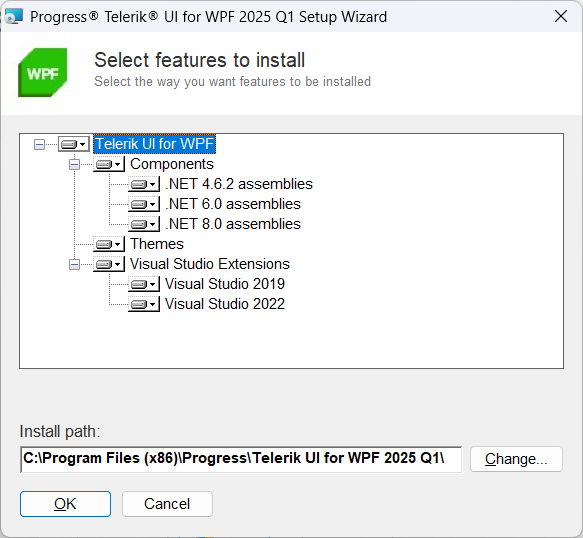Open feature dropdown for .NET 4.6.2 assemblies
The height and width of the screenshot is (538, 583).
144,184
